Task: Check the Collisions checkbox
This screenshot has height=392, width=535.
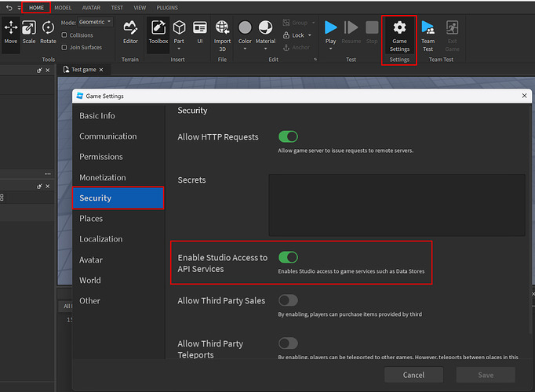Action: tap(64, 35)
